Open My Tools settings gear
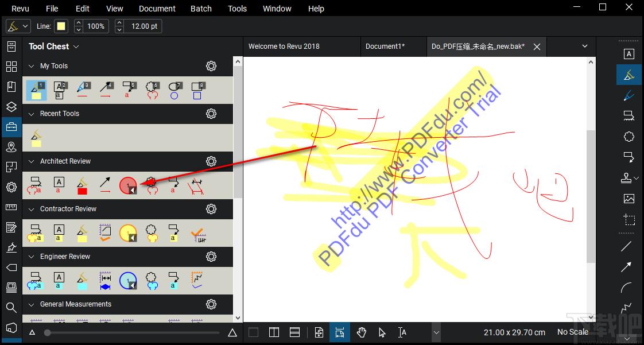This screenshot has height=345, width=644. coord(211,66)
